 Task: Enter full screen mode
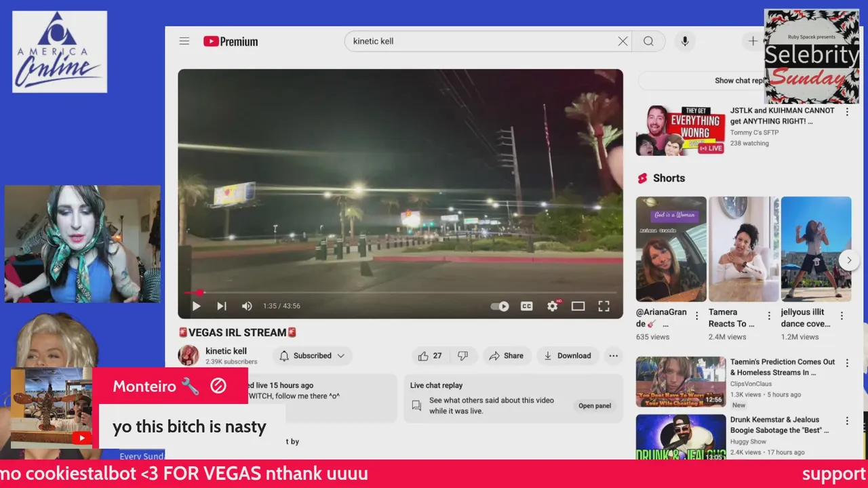pyautogui.click(x=604, y=306)
